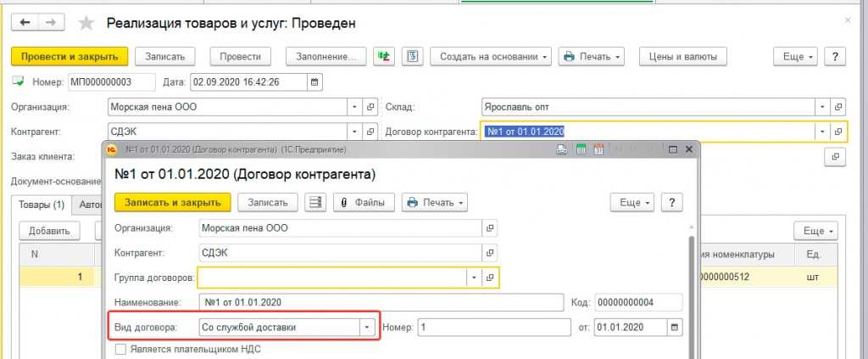Open the calendar icon in contract window title

click(x=598, y=149)
